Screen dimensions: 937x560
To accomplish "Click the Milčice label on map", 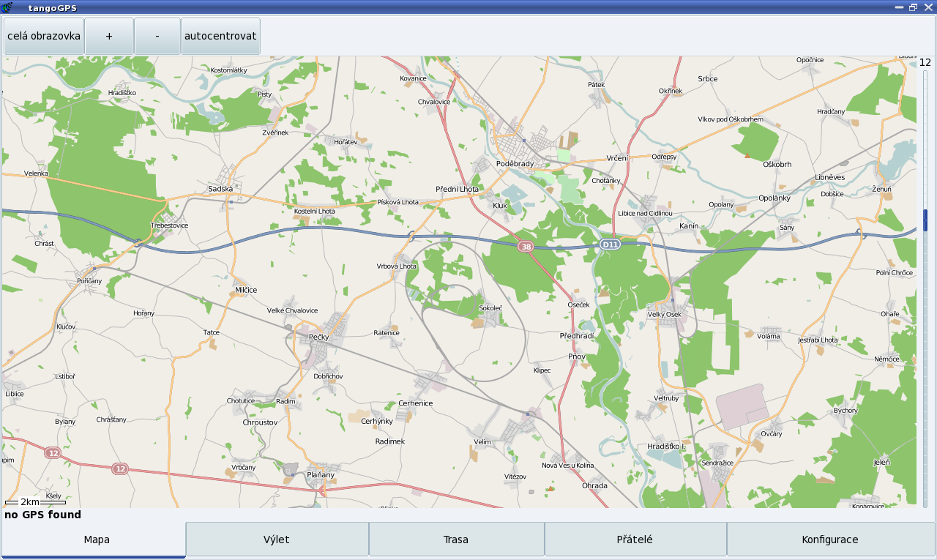I will coord(246,291).
